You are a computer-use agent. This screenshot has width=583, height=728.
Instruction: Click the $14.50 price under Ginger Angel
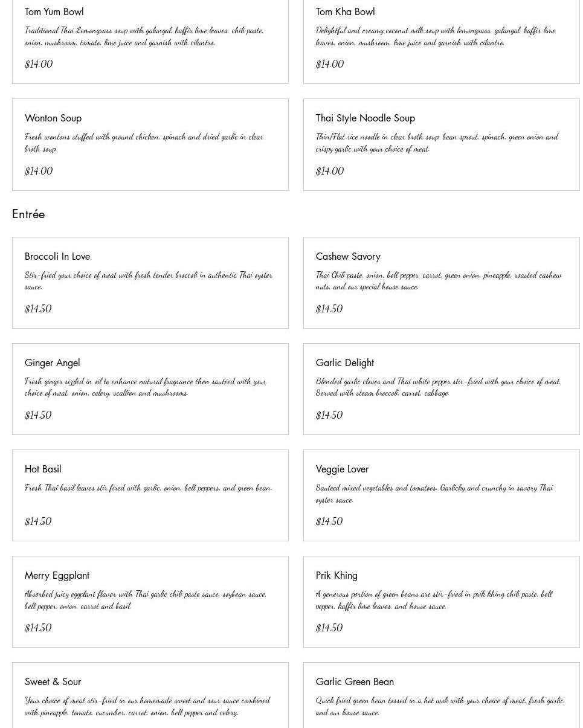[38, 415]
